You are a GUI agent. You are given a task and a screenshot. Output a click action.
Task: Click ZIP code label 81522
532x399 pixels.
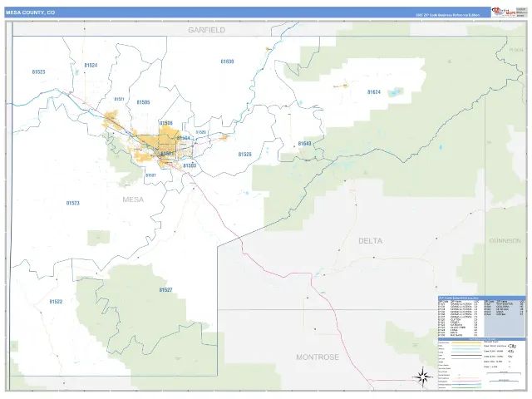pos(56,301)
